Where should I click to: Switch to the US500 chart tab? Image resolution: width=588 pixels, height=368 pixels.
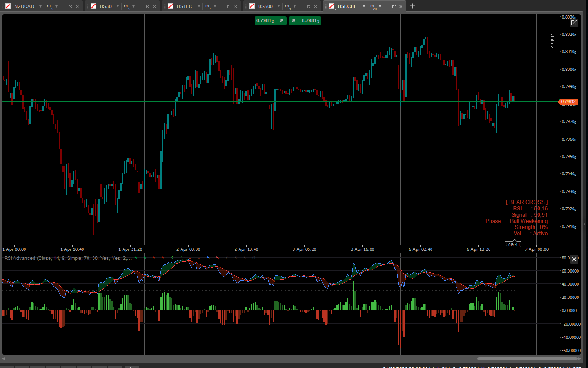pos(265,6)
